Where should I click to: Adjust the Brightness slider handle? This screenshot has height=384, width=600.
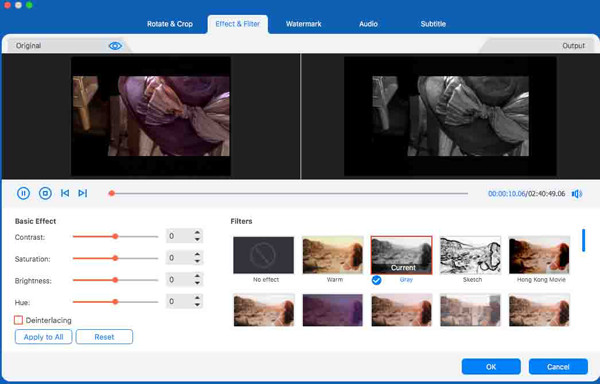pos(115,280)
